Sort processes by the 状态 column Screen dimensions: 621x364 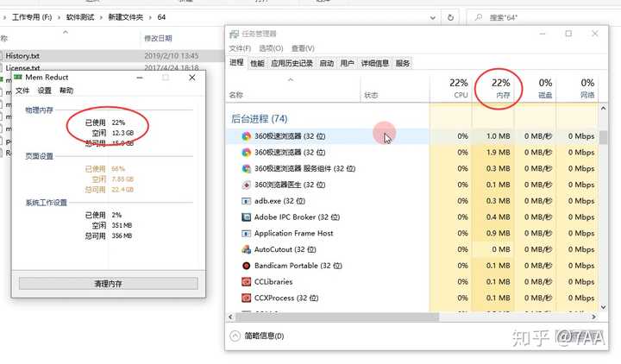pos(395,88)
